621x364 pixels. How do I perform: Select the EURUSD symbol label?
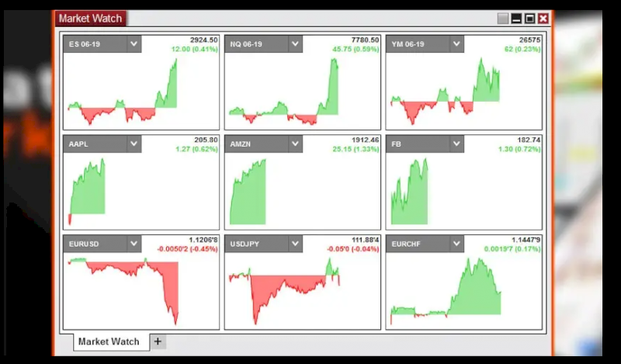[84, 244]
